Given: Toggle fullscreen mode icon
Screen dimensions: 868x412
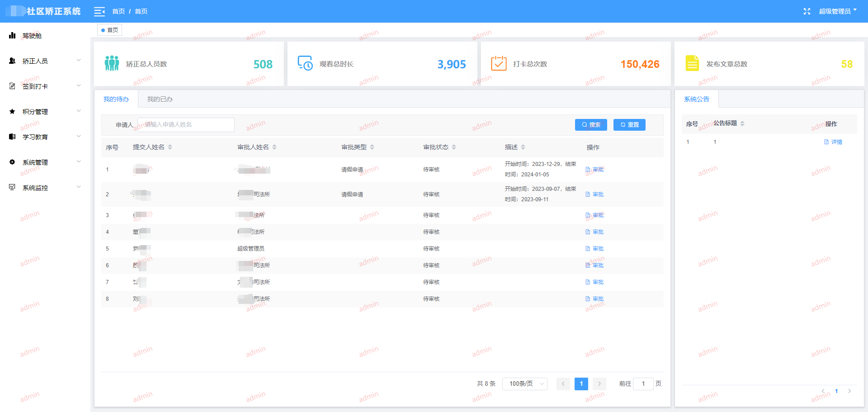Looking at the screenshot, I should tap(807, 11).
